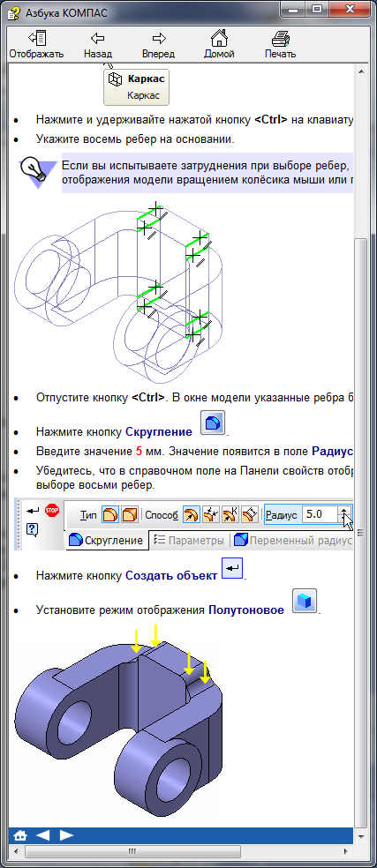Select first Способ method icon
This screenshot has height=868, width=377.
192,515
